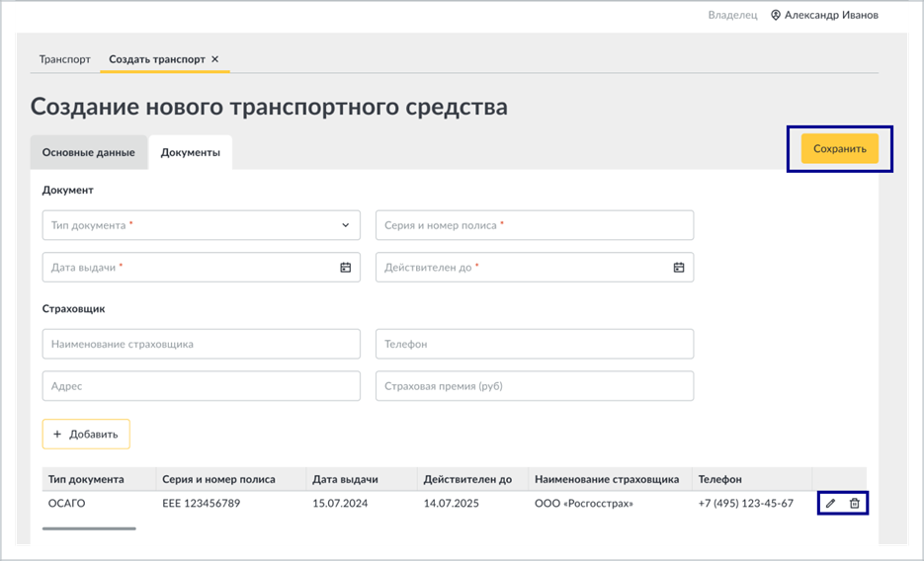Viewport: 924px width, 561px height.
Task: Focus the Дата выдачи input field
Action: (201, 268)
